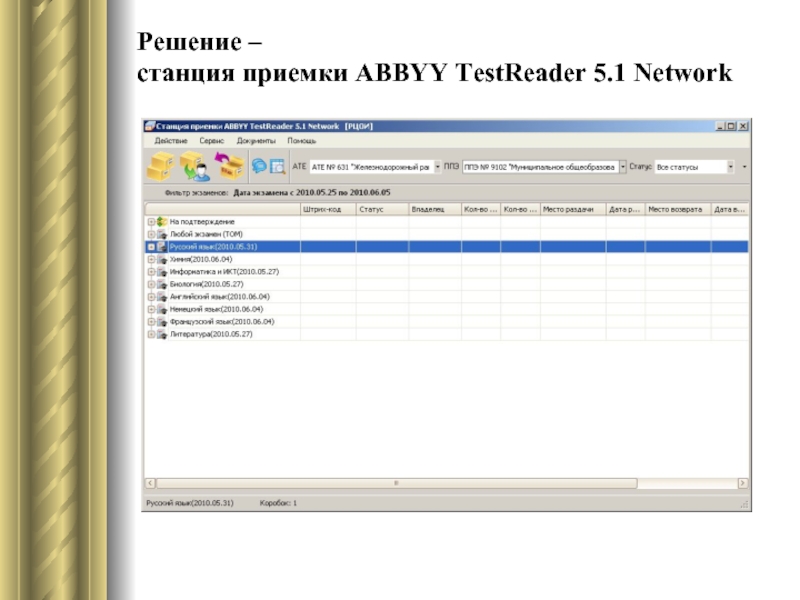Click the open box with purple arrow icon

(x=229, y=166)
